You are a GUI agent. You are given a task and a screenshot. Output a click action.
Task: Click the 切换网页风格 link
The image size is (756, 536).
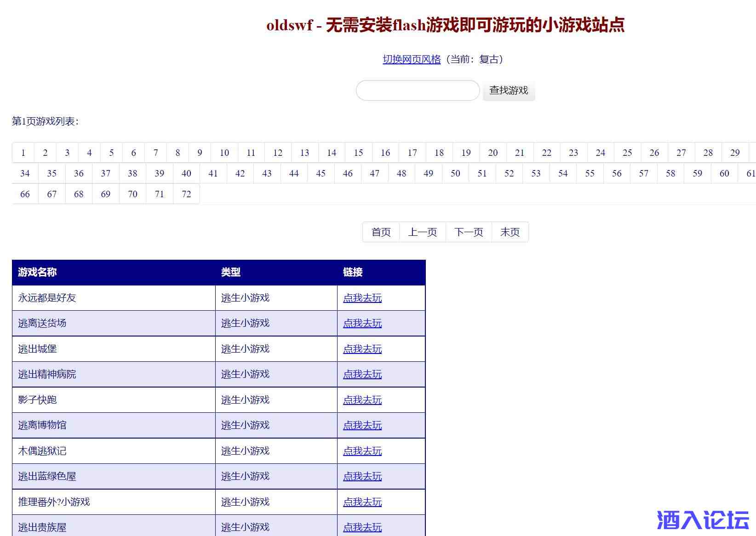(x=412, y=59)
